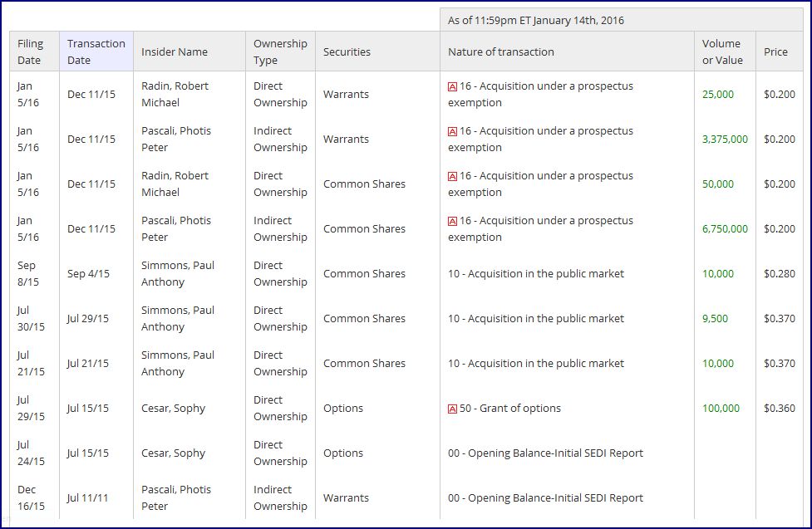Click amendment icon in Radin Warrants row
The image size is (812, 529).
pos(452,86)
